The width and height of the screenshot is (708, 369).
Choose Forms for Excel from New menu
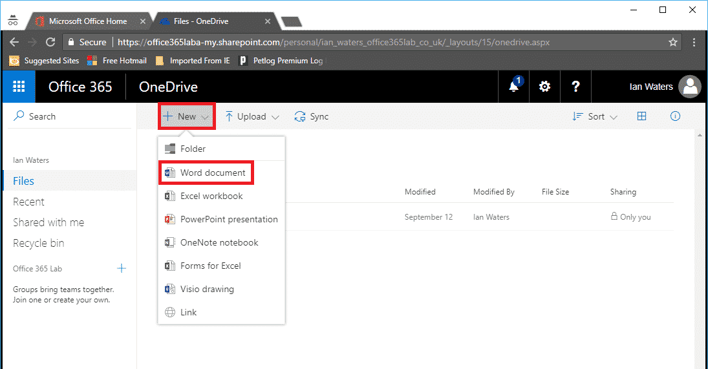[x=221, y=266]
